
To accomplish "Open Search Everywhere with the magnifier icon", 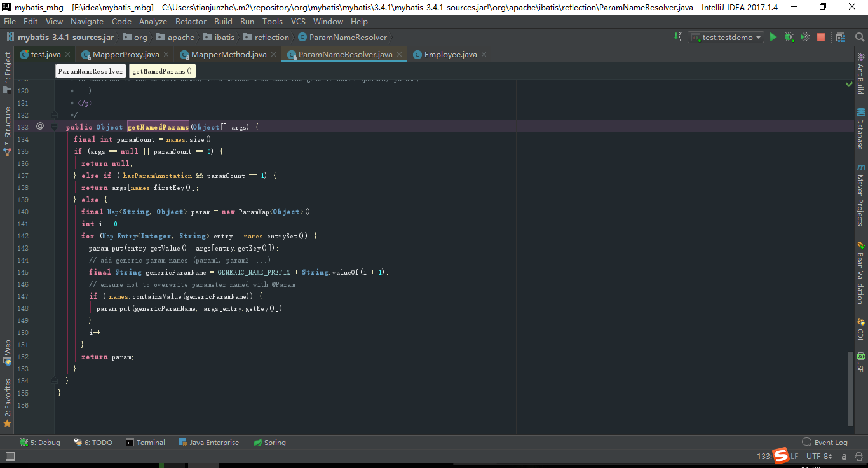I will click(x=860, y=37).
